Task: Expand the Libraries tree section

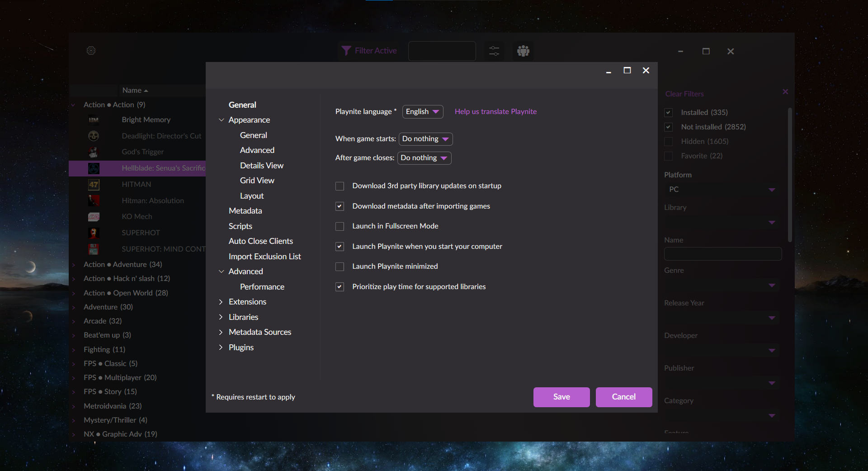Action: 221,317
